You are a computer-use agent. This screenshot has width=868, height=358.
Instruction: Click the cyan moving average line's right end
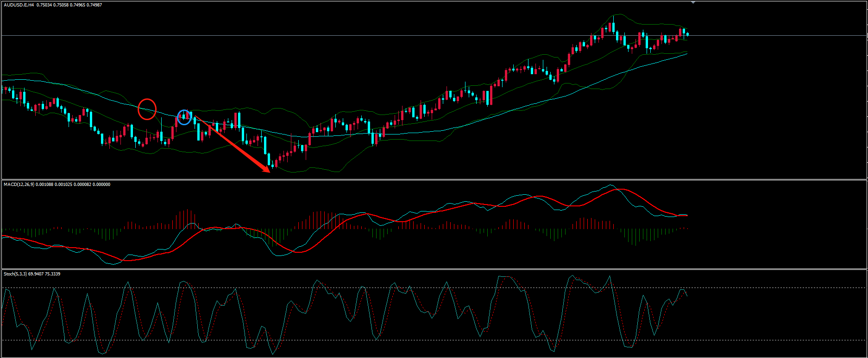pyautogui.click(x=686, y=54)
